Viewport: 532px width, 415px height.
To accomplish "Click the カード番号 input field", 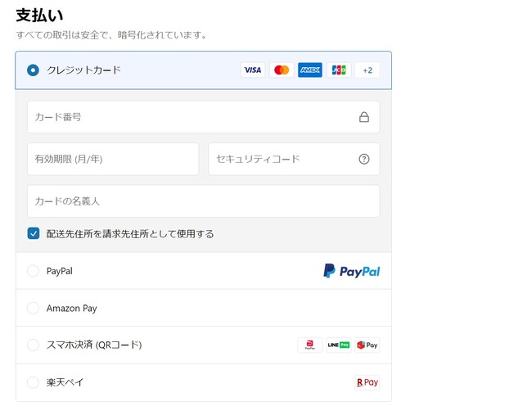I will [188, 117].
